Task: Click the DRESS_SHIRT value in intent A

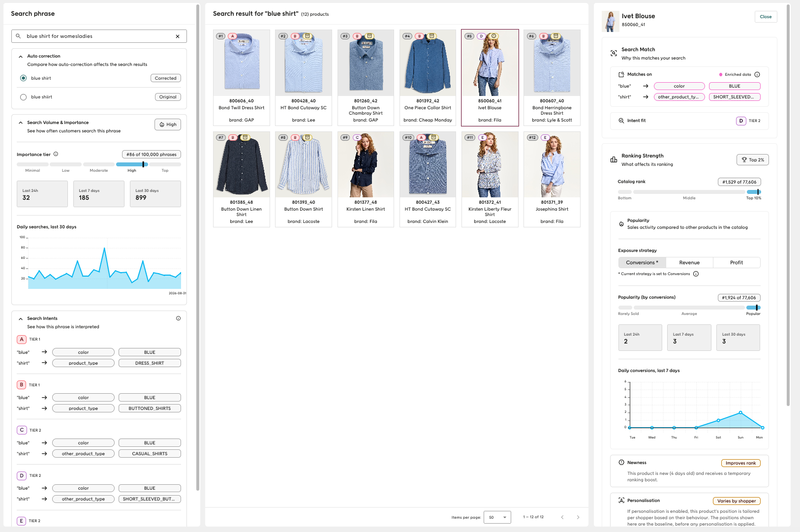Action: [x=150, y=363]
